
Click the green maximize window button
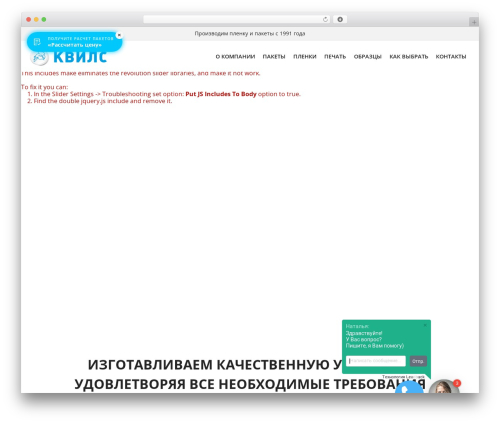pos(44,20)
